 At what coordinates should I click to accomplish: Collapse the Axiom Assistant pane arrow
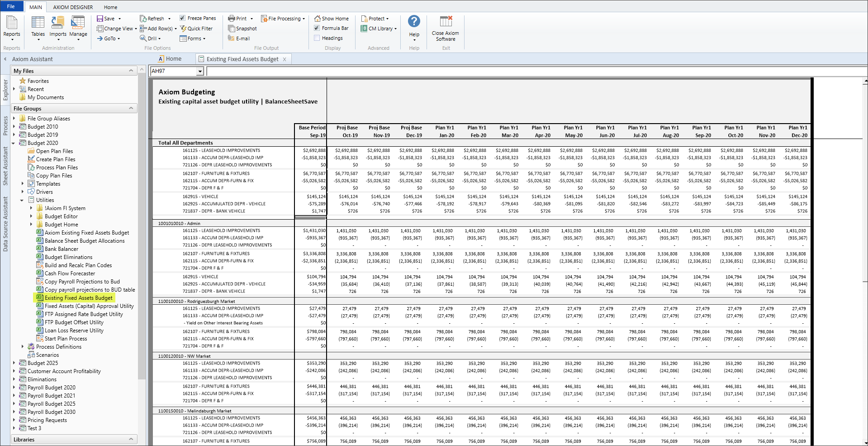pos(5,59)
